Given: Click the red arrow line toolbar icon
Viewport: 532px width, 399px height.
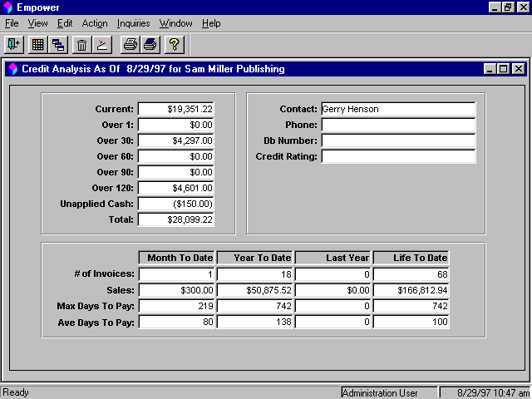Looking at the screenshot, I should (101, 44).
